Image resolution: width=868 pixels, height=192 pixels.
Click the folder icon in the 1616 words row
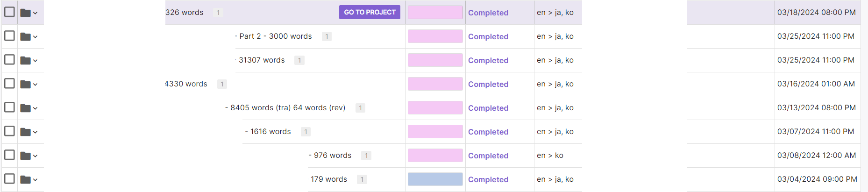point(25,132)
